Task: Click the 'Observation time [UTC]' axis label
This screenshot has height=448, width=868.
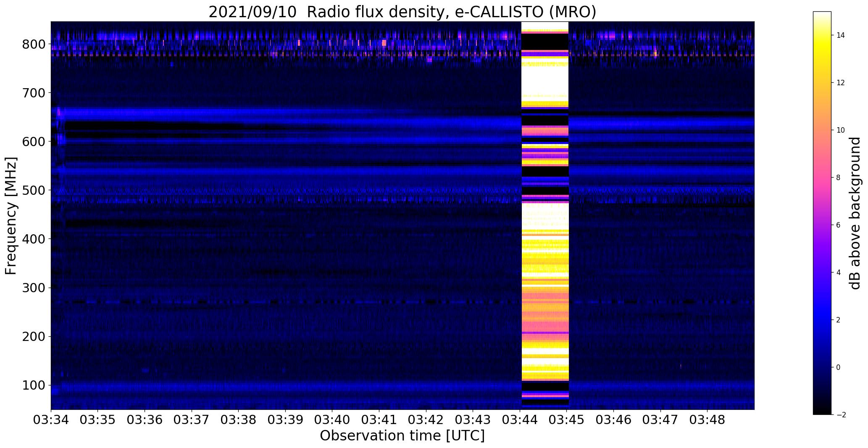Action: click(402, 435)
